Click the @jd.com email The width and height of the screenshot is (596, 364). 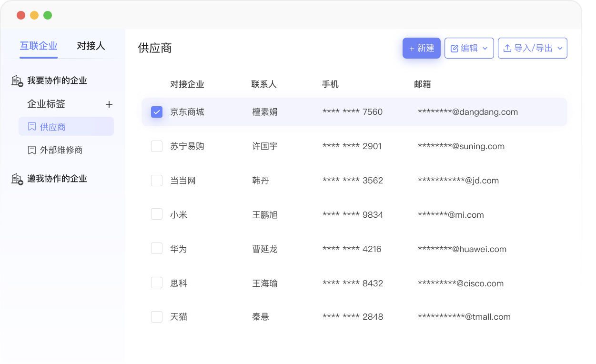458,181
